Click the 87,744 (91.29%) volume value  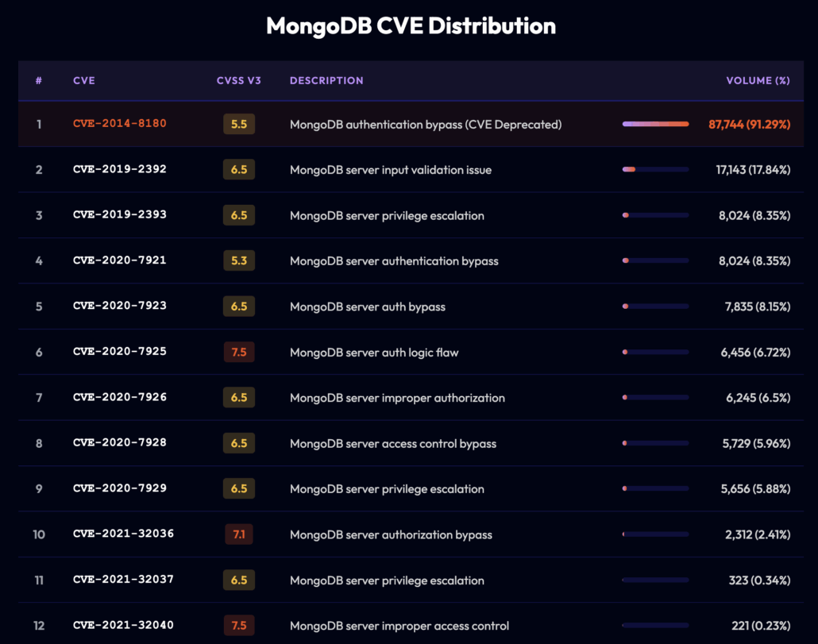749,125
